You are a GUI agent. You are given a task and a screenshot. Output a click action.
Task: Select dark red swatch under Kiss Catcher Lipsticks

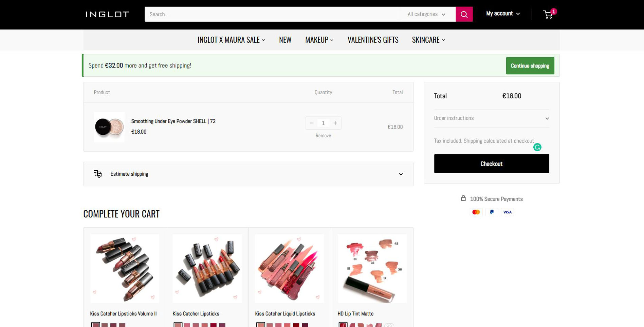[x=213, y=325]
